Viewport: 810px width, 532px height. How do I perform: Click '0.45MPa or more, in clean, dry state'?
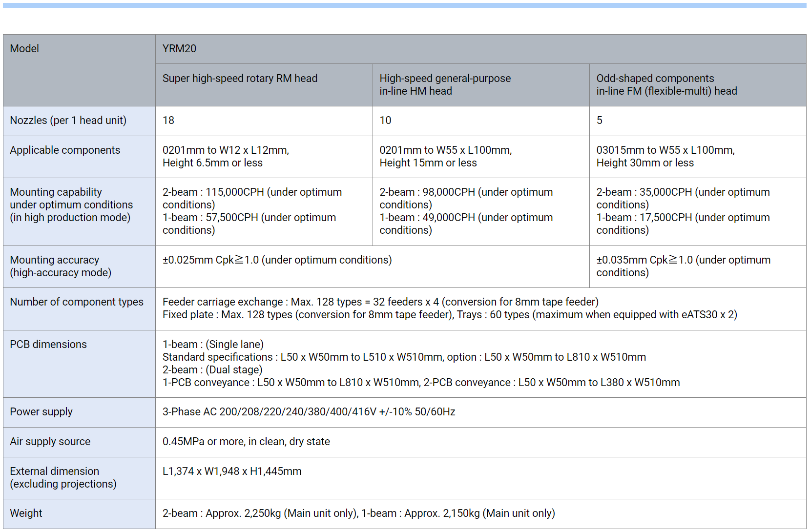click(481, 442)
